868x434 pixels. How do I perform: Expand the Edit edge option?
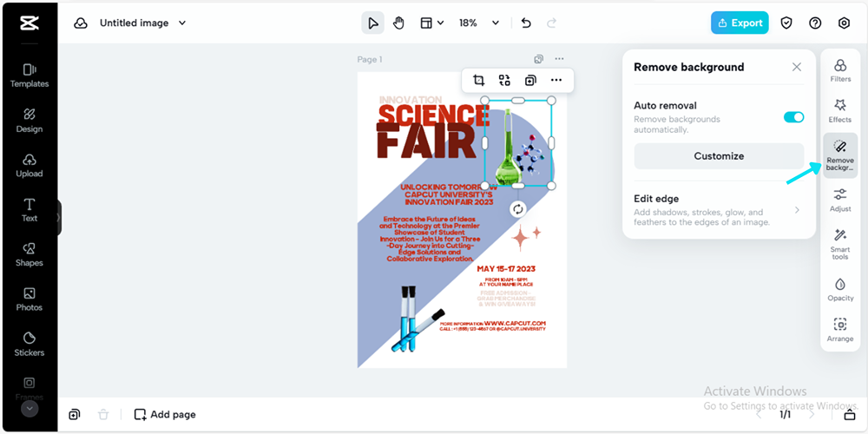(719, 210)
